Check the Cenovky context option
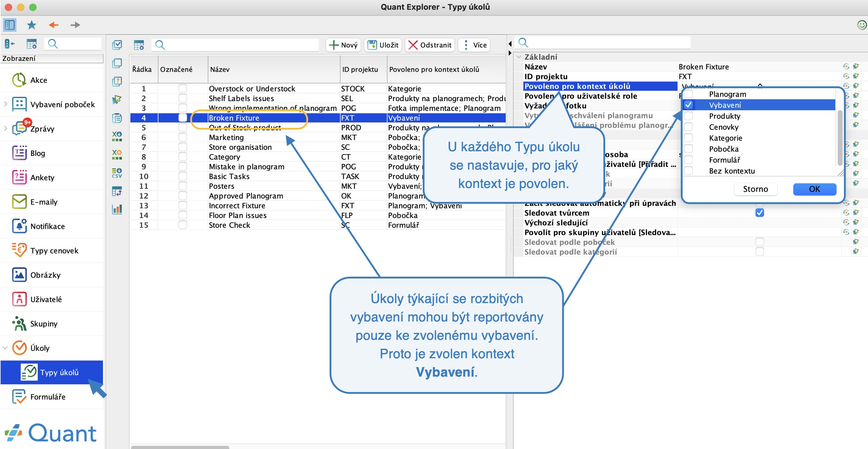 689,127
